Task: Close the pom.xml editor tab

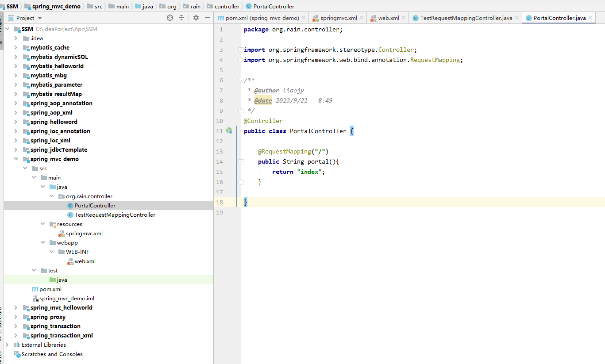Action: (304, 18)
